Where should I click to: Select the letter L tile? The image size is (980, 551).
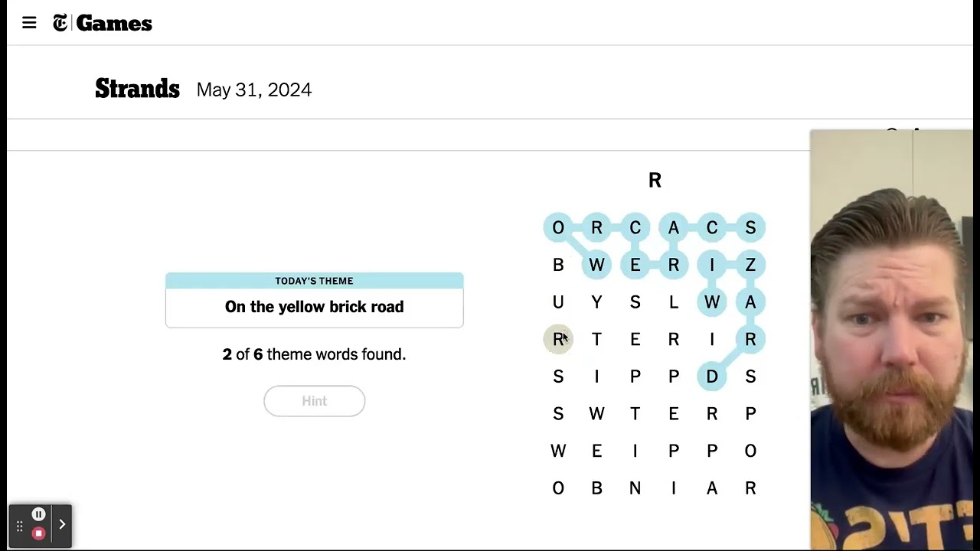tap(674, 302)
